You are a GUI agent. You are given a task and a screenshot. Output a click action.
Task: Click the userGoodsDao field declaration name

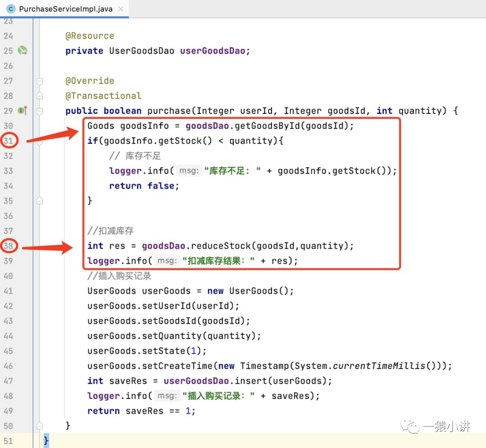pos(212,50)
